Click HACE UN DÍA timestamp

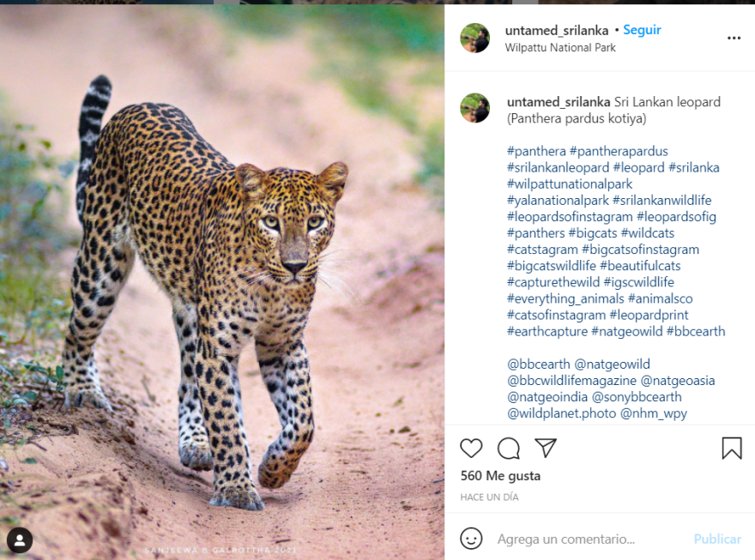489,497
